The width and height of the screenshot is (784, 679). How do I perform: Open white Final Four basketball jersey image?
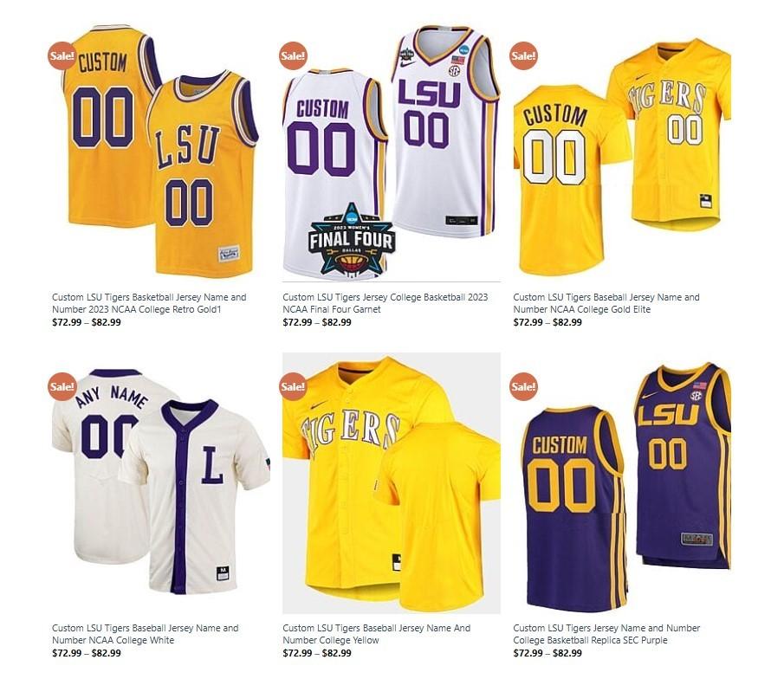392,152
